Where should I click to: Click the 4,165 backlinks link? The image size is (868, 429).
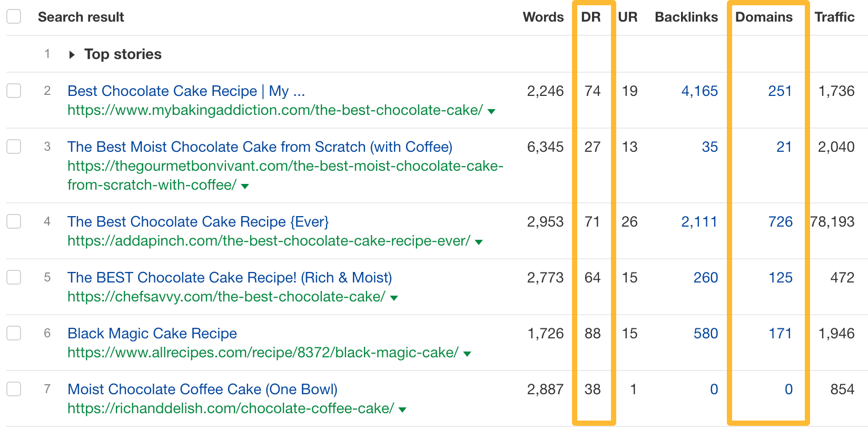pyautogui.click(x=701, y=90)
